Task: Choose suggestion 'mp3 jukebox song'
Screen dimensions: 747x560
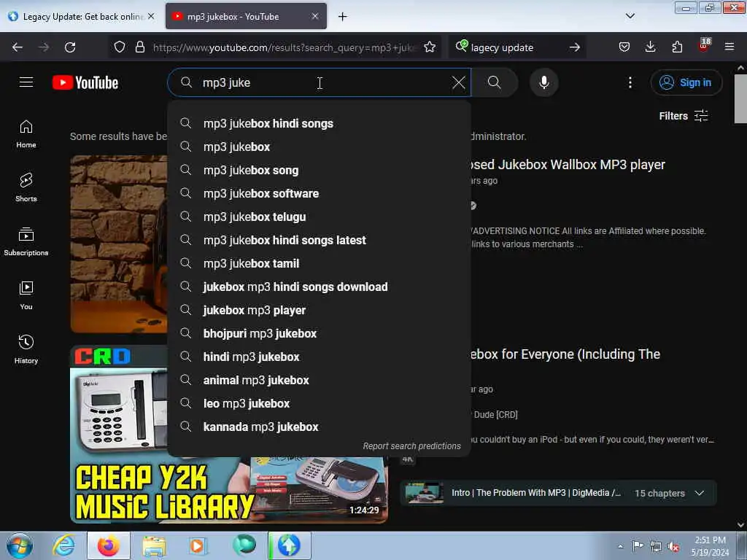Action: (x=320, y=170)
